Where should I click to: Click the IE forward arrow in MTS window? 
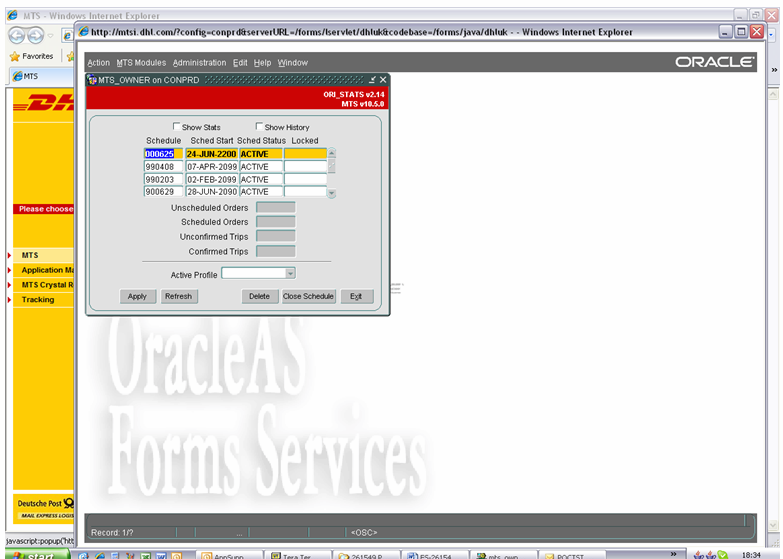pos(35,35)
